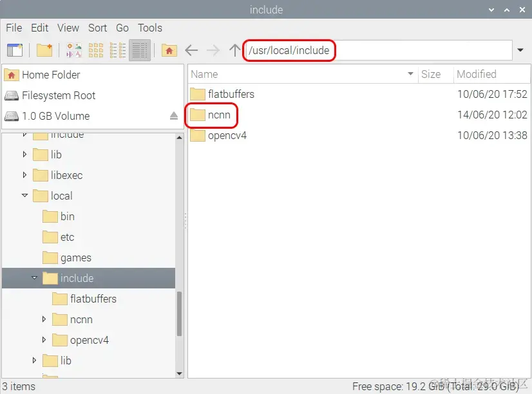Open the path history dropdown
This screenshot has width=532, height=394.
point(520,50)
